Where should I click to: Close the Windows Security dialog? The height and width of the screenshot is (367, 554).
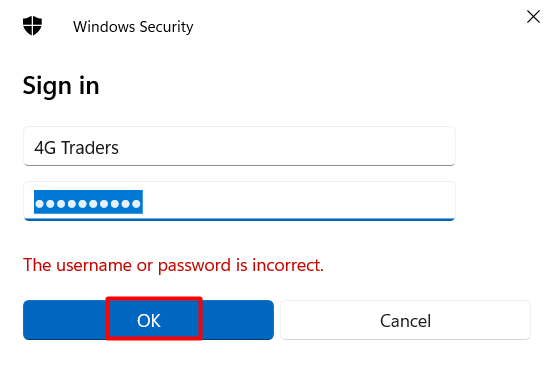tap(533, 17)
